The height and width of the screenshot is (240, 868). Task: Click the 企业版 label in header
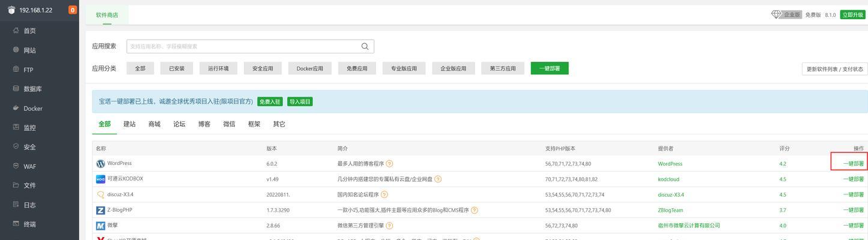click(x=792, y=15)
